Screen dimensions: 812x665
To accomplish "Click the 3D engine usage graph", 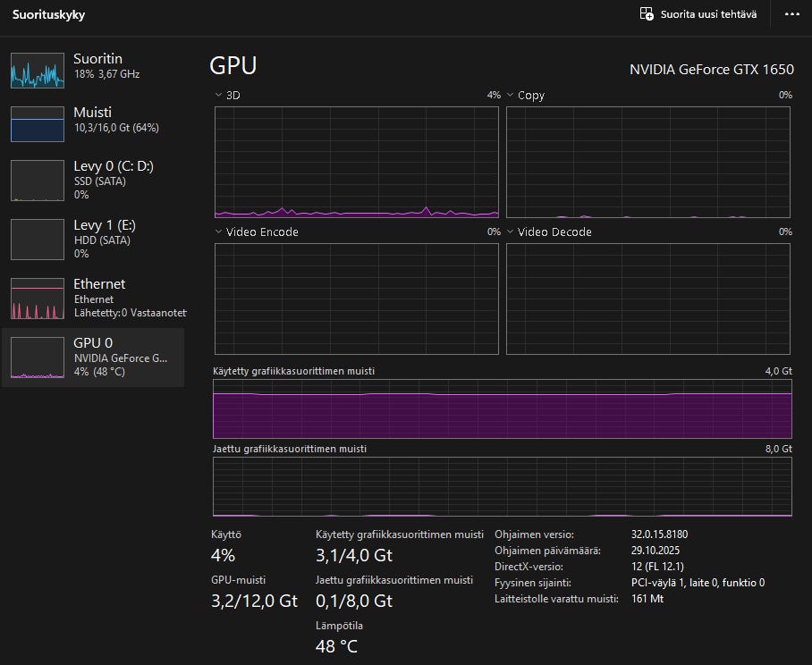I will (356, 162).
